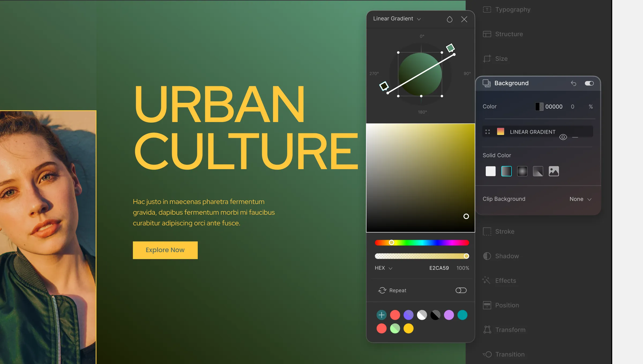Viewport: 643px width, 364px height.
Task: Click the 100% opacity value field
Action: 463,268
